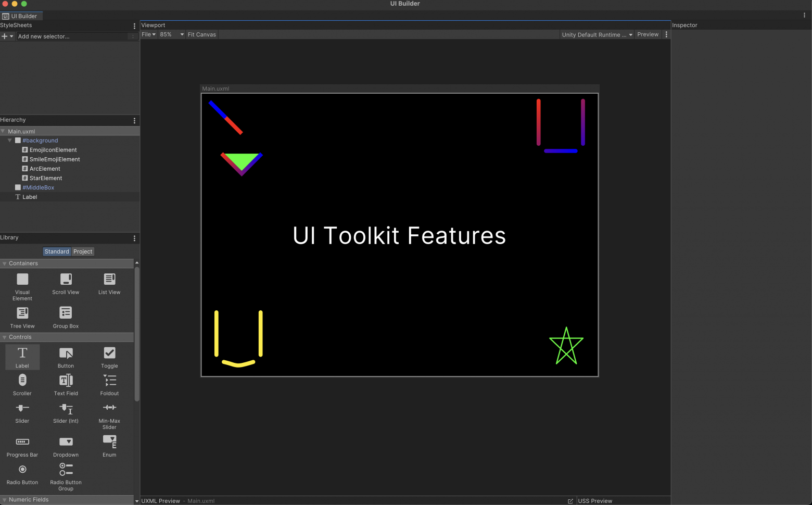812x505 pixels.
Task: Choose the Foldout control icon
Action: pos(110,381)
